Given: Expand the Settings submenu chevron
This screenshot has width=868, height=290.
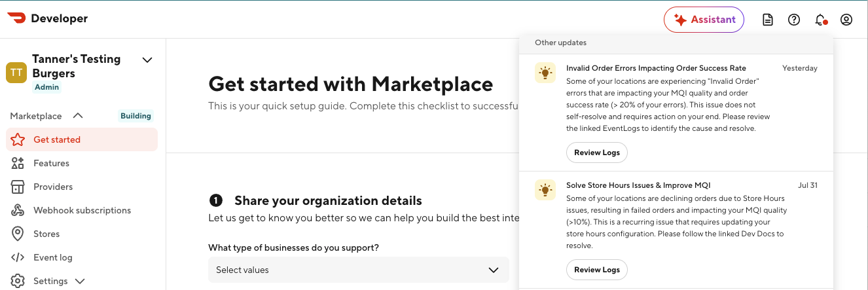Looking at the screenshot, I should (x=80, y=281).
